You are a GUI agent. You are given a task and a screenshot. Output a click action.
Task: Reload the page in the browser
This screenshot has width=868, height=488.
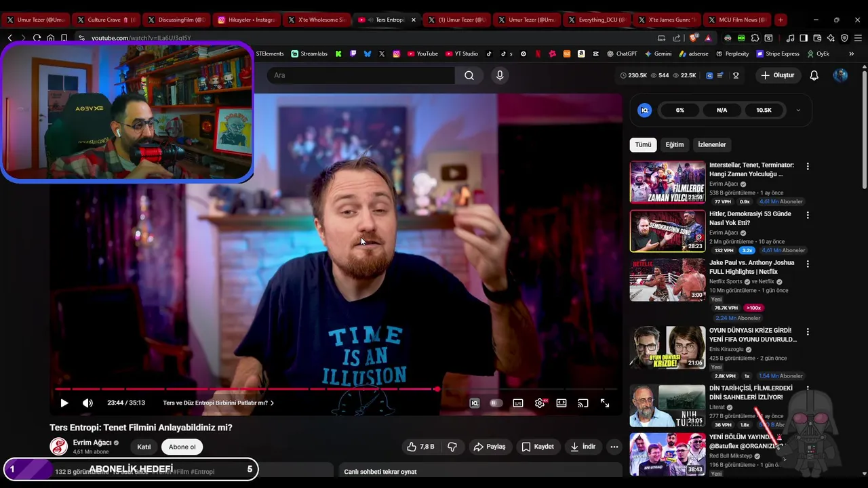(37, 38)
